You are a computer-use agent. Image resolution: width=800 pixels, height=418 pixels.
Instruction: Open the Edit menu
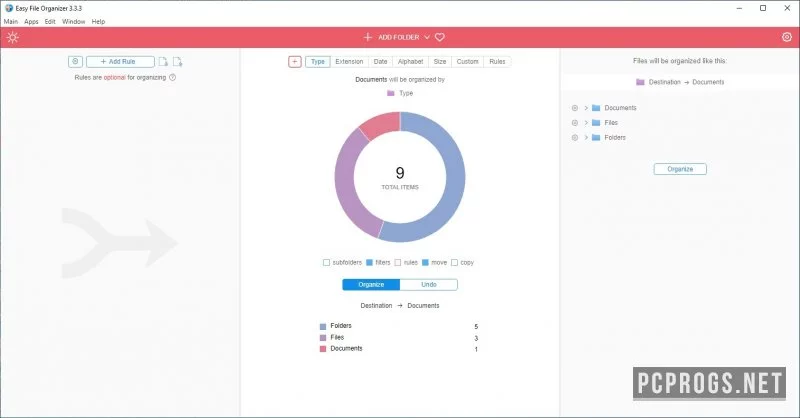[50, 21]
